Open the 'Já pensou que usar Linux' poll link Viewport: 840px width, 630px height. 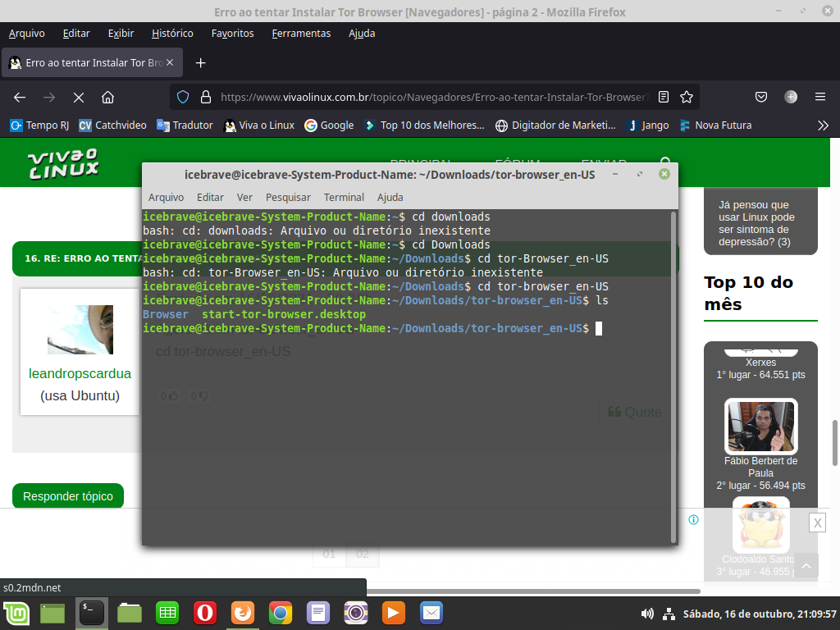[756, 223]
